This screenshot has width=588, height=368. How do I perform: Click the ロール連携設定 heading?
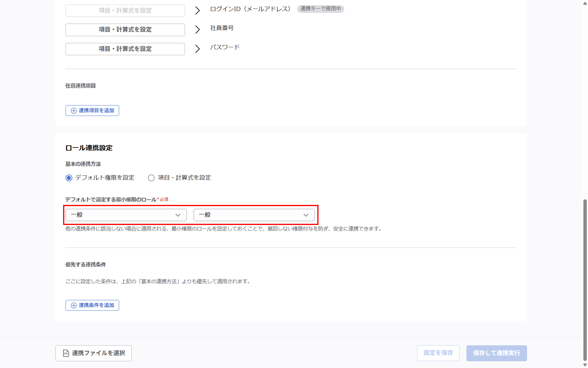[x=89, y=148]
